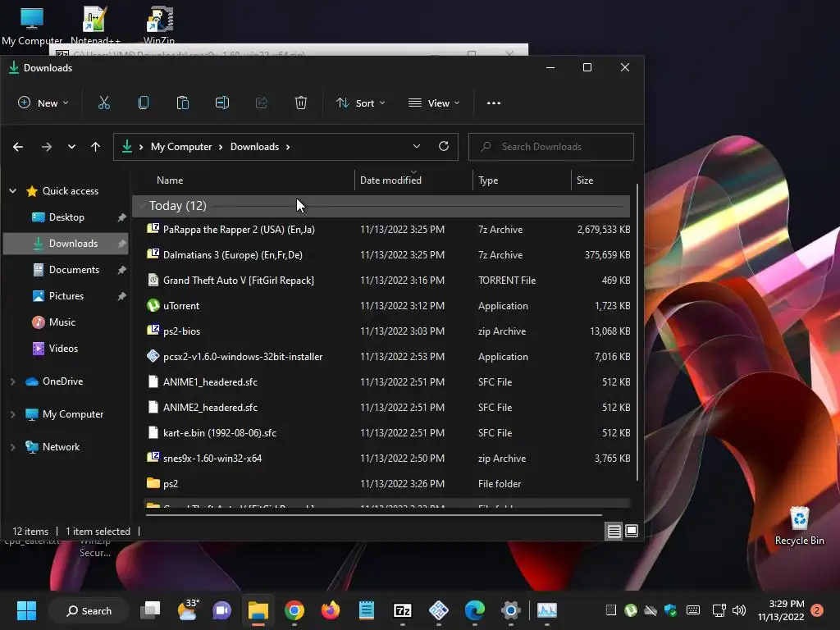The image size is (840, 630).
Task: Click My Computer in address breadcrumb
Action: (181, 147)
